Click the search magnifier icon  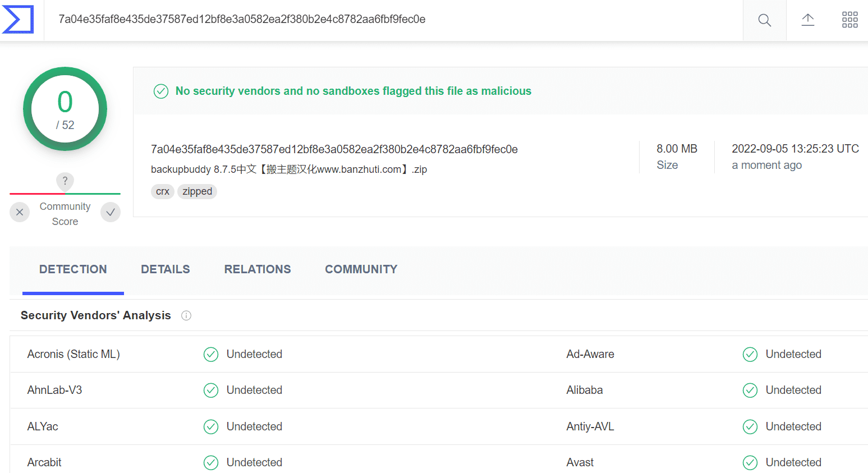764,20
